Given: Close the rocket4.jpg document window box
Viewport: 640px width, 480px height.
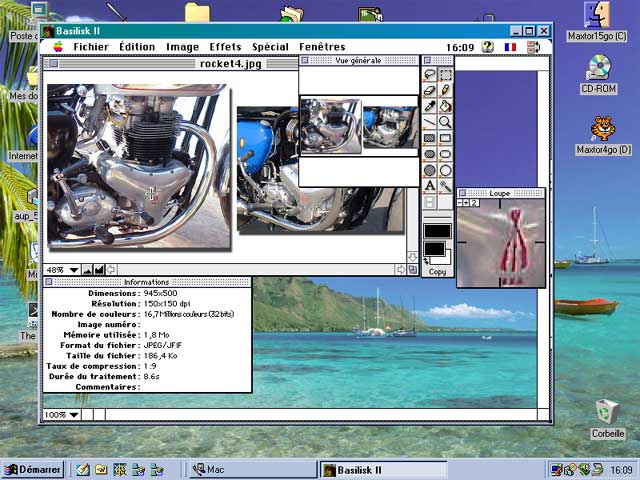Looking at the screenshot, I should 54,64.
